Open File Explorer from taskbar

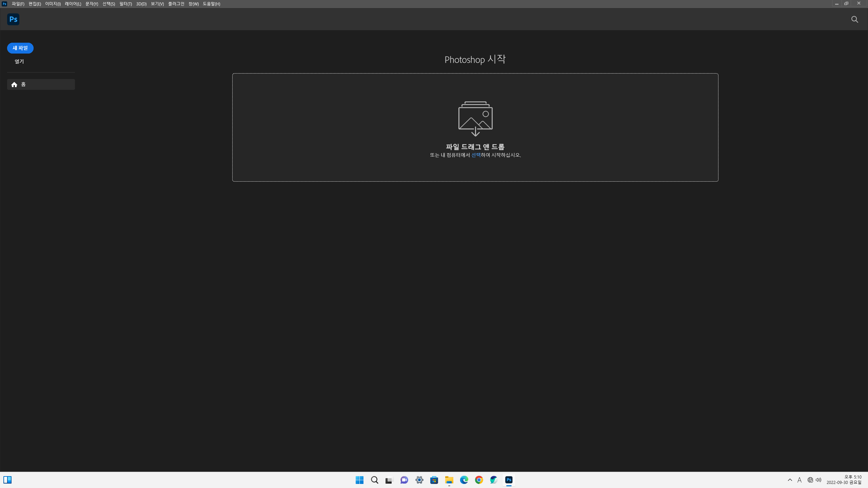pyautogui.click(x=449, y=480)
